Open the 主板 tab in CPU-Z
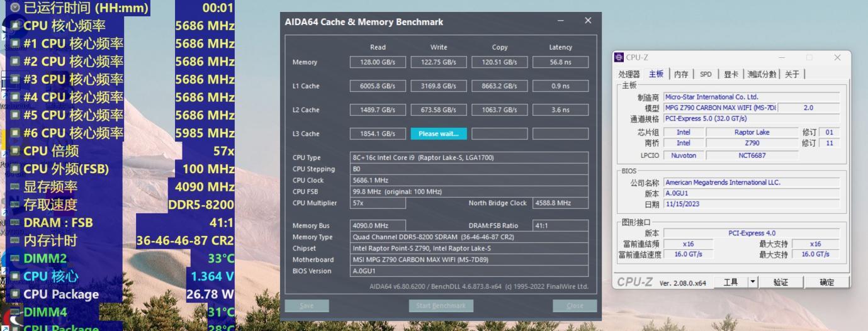 coord(656,74)
